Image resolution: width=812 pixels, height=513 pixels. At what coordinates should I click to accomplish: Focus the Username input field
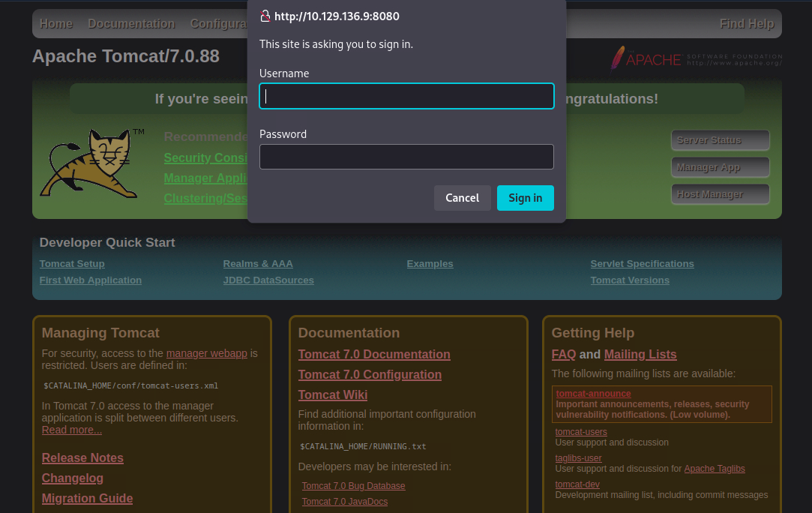tap(406, 96)
